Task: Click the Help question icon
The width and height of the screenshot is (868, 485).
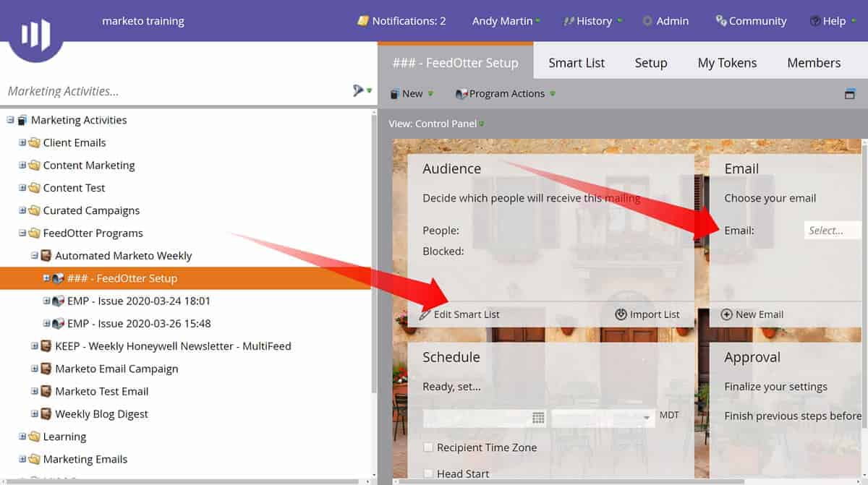Action: click(815, 21)
